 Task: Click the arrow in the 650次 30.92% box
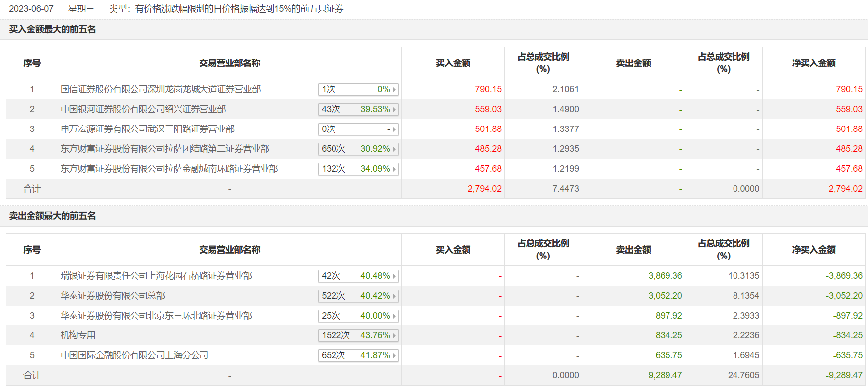point(394,149)
